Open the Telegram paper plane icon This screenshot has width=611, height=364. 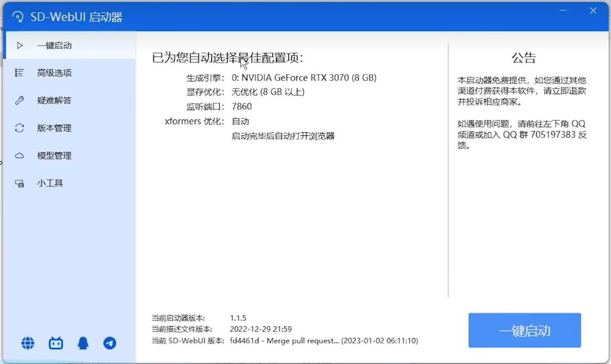[110, 343]
